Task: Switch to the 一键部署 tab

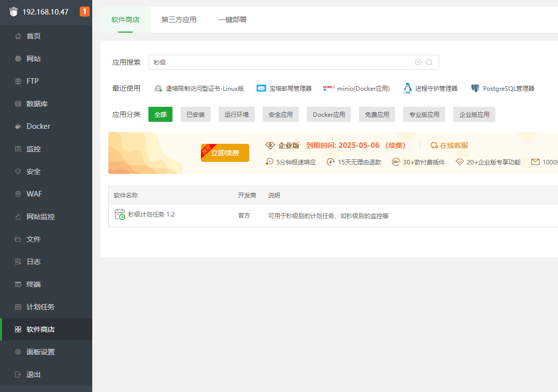Action: pos(233,20)
